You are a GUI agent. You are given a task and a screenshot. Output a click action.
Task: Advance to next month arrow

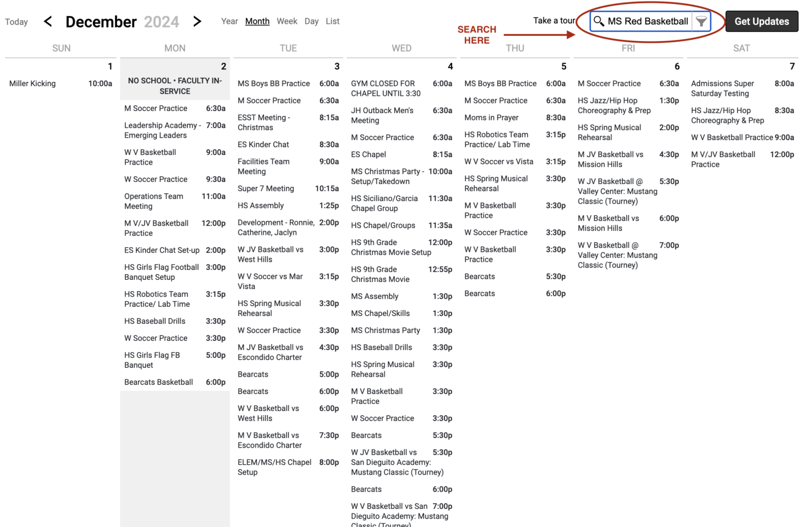pyautogui.click(x=197, y=22)
